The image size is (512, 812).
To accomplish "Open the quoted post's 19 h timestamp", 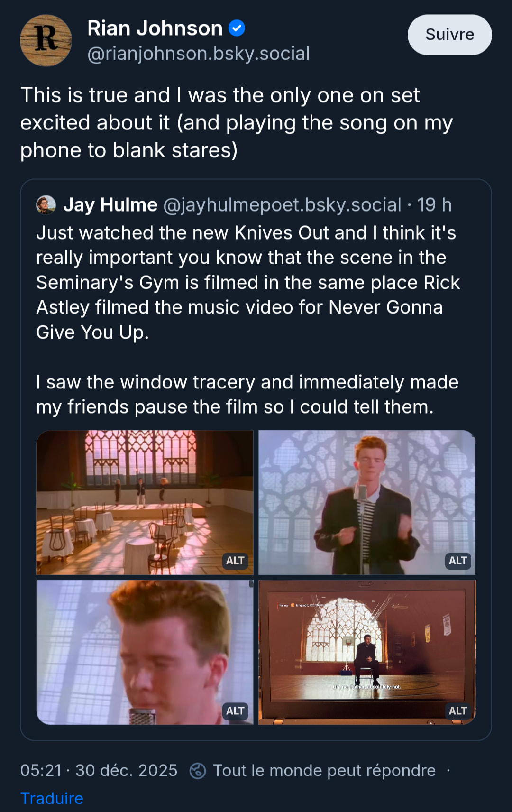I will tap(434, 205).
